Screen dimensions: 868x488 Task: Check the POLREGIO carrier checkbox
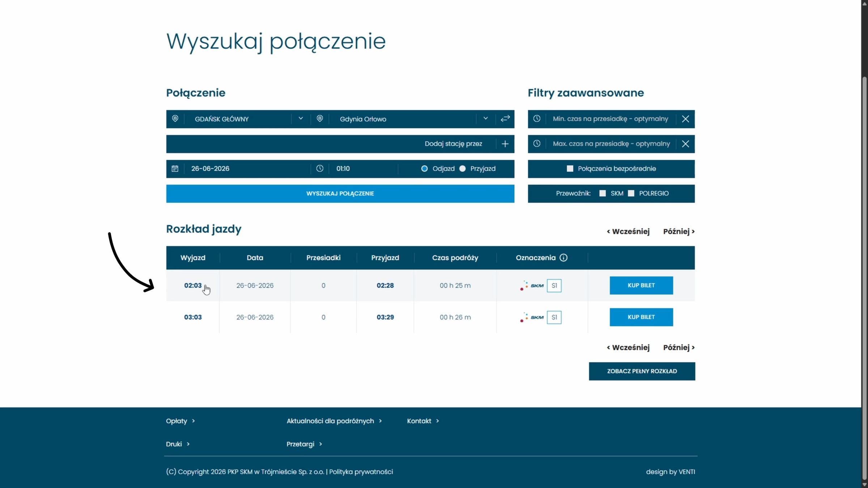tap(631, 193)
